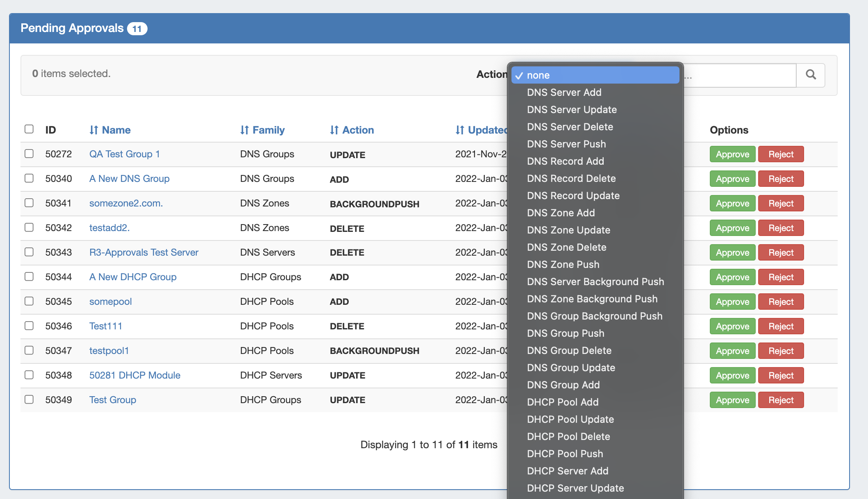The height and width of the screenshot is (499, 868).
Task: Sort table by Action column arrows
Action: click(x=334, y=130)
